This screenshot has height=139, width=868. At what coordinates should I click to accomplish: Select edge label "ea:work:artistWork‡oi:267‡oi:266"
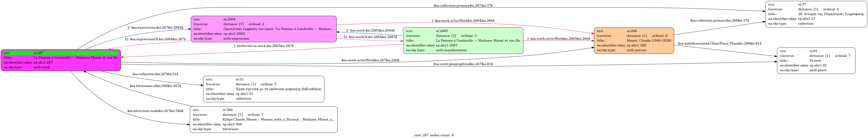pos(370,60)
